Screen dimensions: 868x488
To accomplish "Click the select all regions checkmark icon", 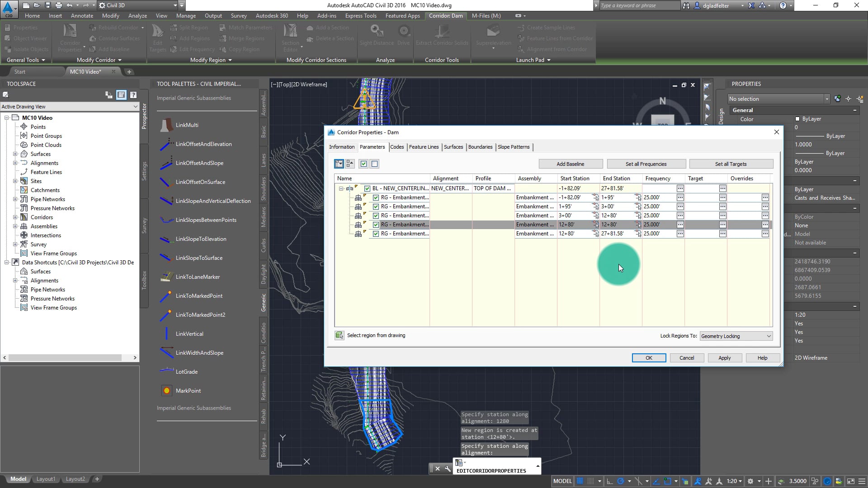I will tap(363, 164).
